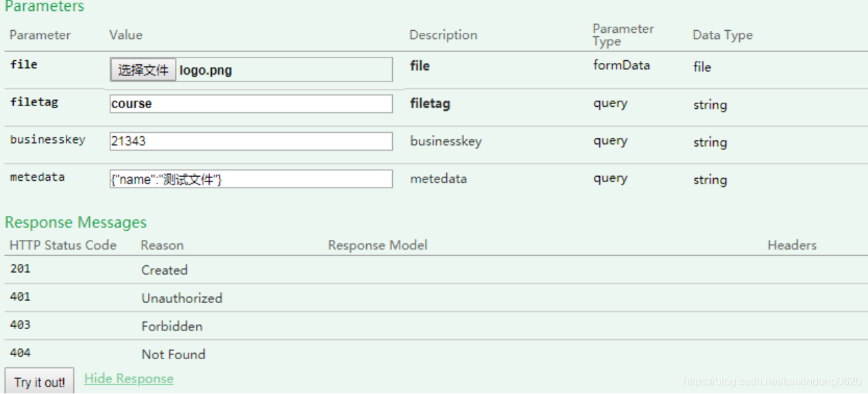Click the Forbidden reason text
Viewport: 868px width, 394px height.
172,326
